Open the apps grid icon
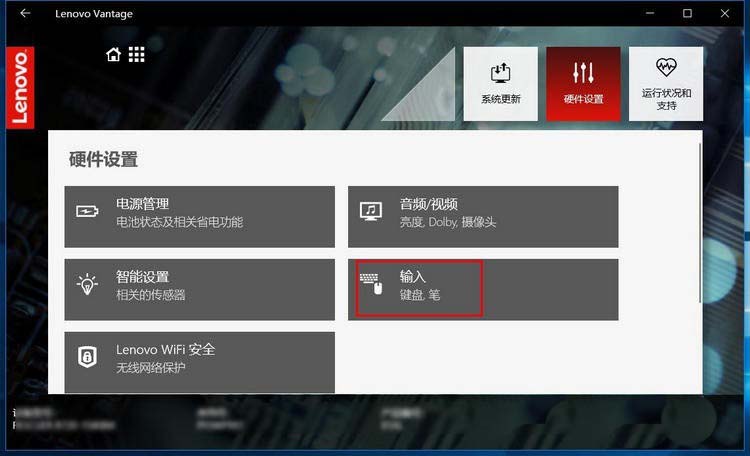 tap(136, 55)
